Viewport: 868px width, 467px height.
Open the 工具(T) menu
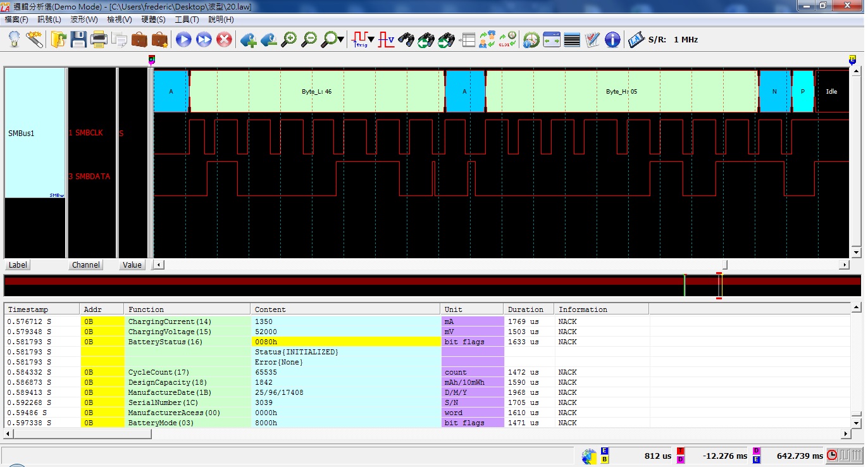click(x=187, y=20)
